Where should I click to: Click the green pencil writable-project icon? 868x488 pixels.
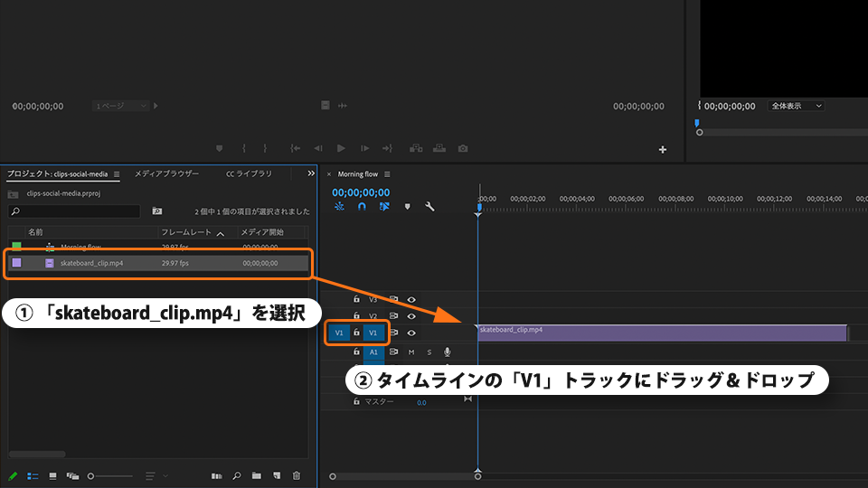coord(13,476)
